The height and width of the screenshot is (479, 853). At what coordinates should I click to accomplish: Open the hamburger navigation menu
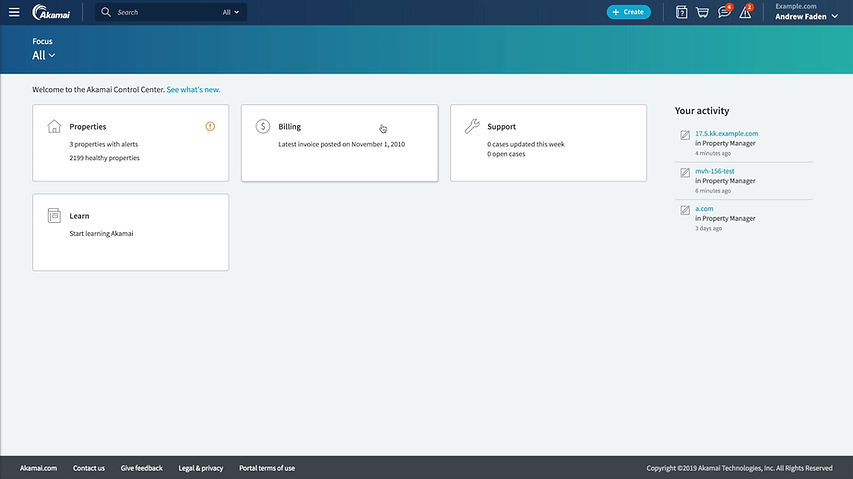pos(14,12)
